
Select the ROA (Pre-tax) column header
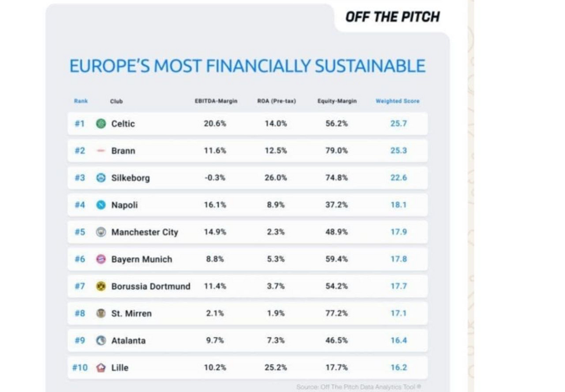pos(276,101)
